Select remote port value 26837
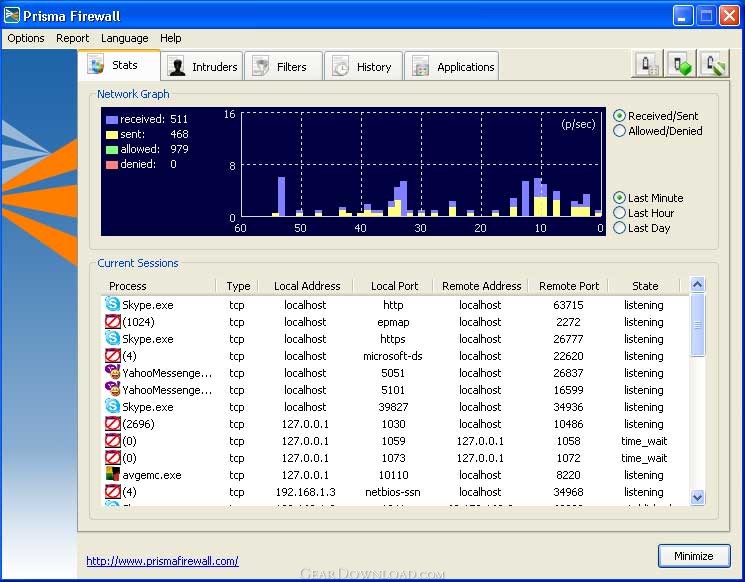Image resolution: width=745 pixels, height=582 pixels. [568, 373]
